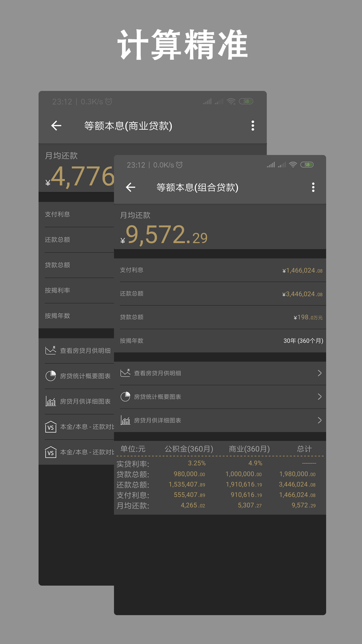The image size is (362, 644).
Task: Tap 按揭年数 label in rear screen
Action: [x=57, y=316]
